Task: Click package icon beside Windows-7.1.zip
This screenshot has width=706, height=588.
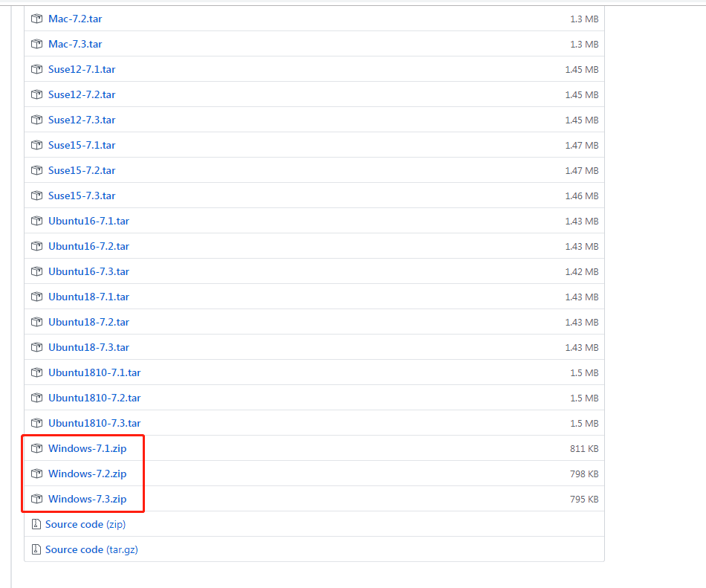Action: [x=36, y=448]
